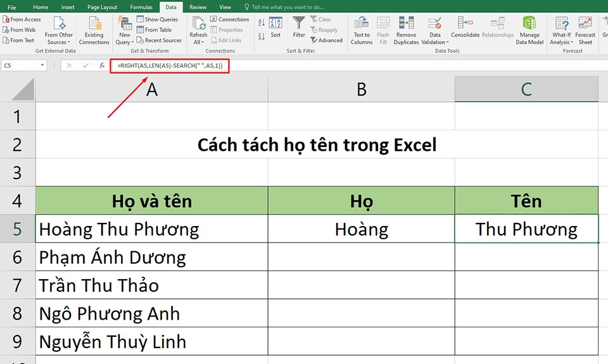Image resolution: width=608 pixels, height=364 pixels.
Task: Click the From Table option
Action: [154, 30]
